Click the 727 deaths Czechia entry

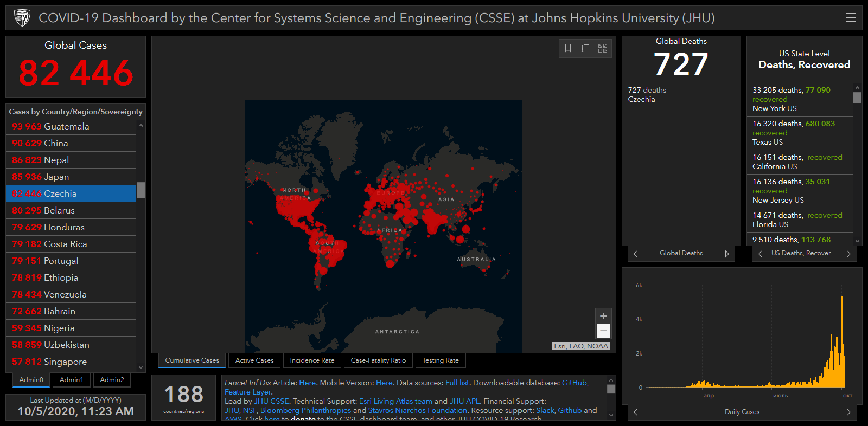tap(681, 95)
